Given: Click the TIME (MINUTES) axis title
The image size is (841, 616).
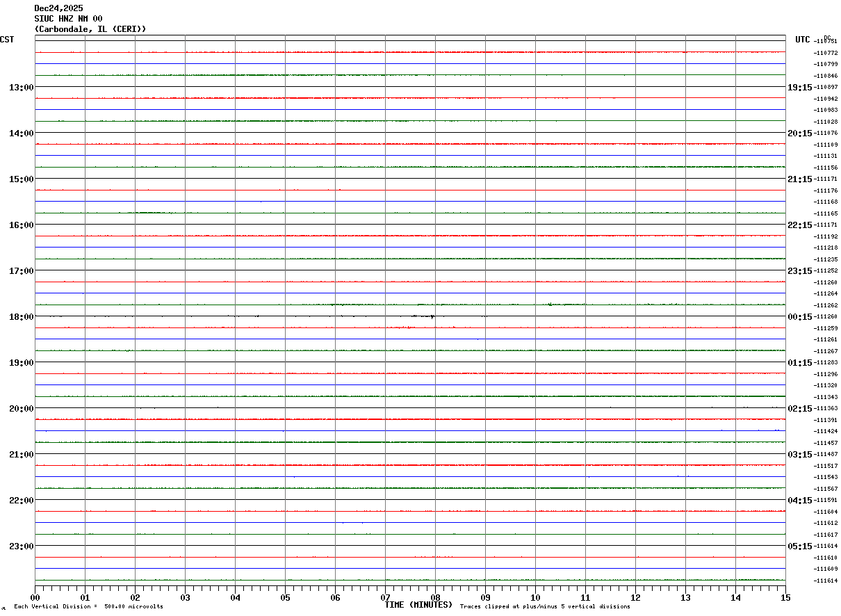Looking at the screenshot, I should coord(418,605).
